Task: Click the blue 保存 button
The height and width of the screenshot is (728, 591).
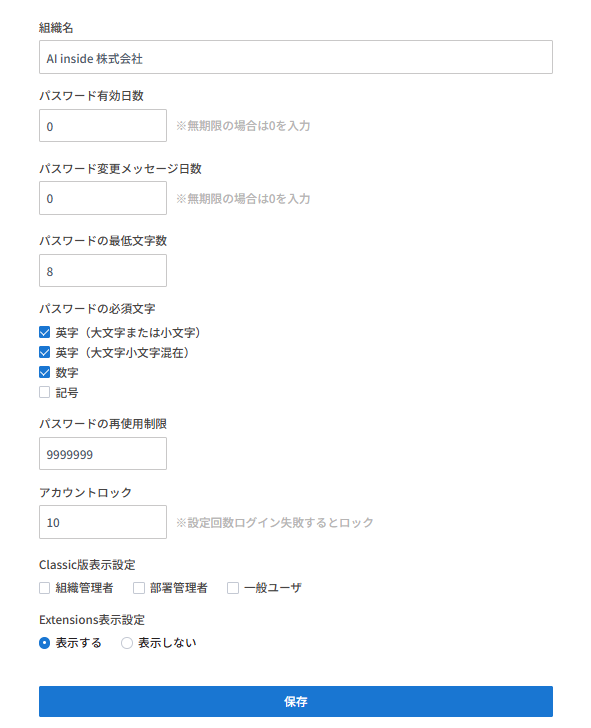Action: coord(296,702)
